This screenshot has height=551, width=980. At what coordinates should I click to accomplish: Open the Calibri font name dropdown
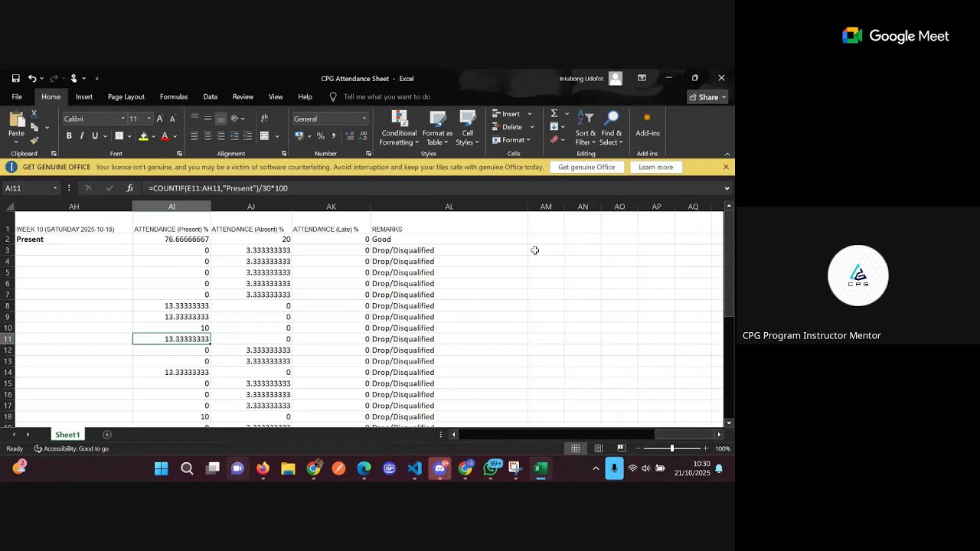tap(122, 119)
